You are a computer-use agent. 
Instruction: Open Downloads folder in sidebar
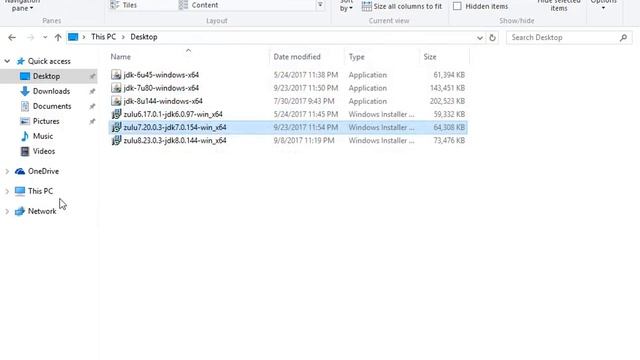pos(51,91)
